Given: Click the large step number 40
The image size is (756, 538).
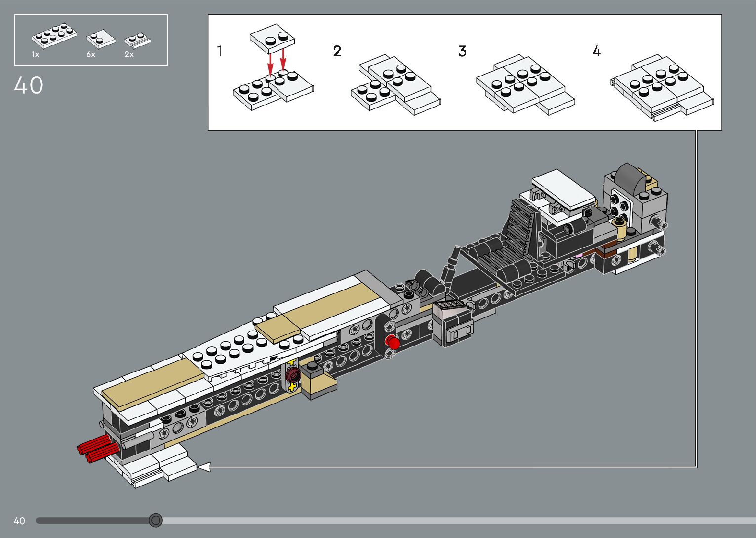Looking at the screenshot, I should coord(29,85).
